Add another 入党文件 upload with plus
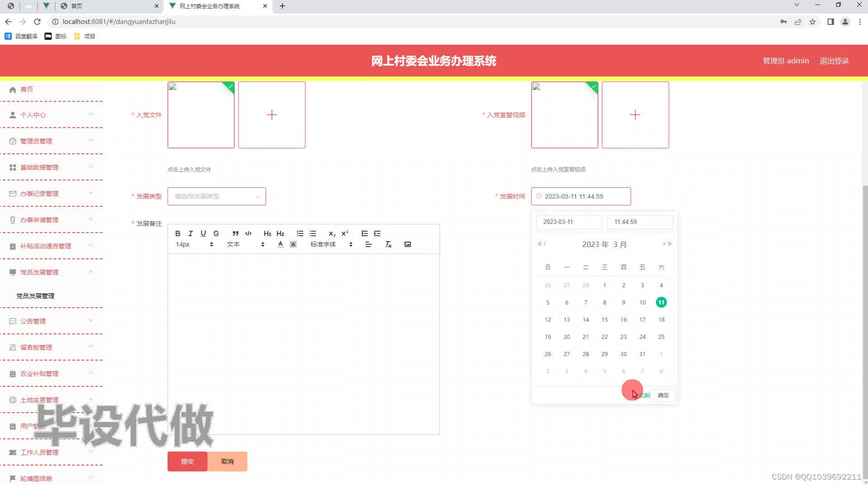Image resolution: width=868 pixels, height=485 pixels. (272, 115)
